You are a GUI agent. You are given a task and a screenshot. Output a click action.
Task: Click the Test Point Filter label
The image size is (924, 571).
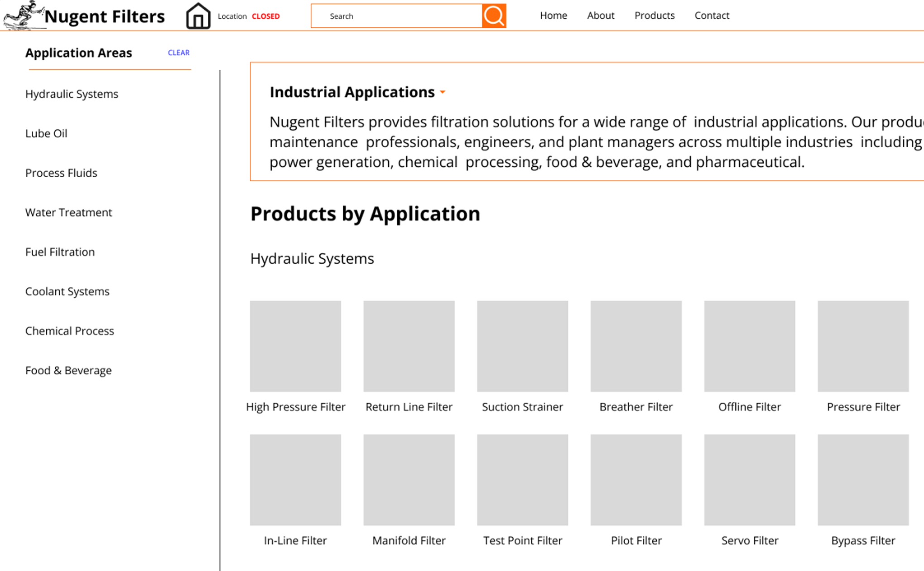523,541
